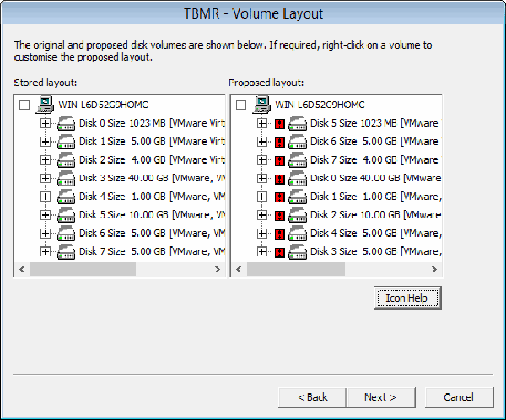The image size is (506, 420).
Task: Click drive icon of proposed Disk 2 10.00 GB
Action: click(298, 215)
